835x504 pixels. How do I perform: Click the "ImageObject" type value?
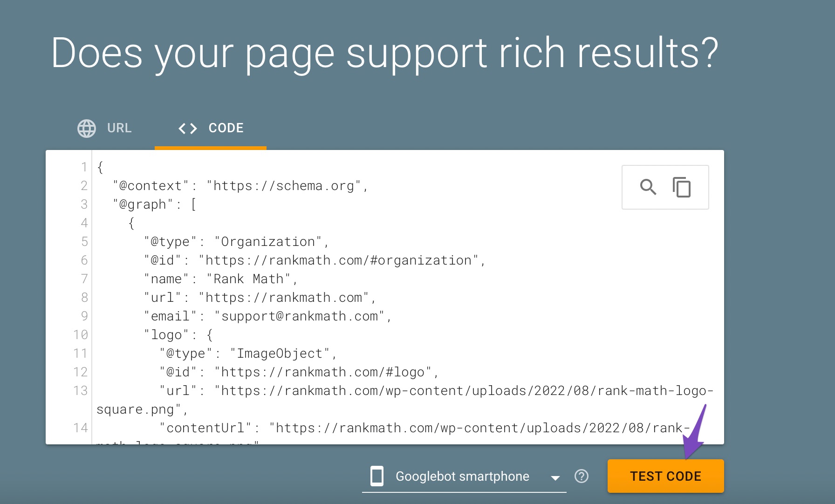point(280,353)
